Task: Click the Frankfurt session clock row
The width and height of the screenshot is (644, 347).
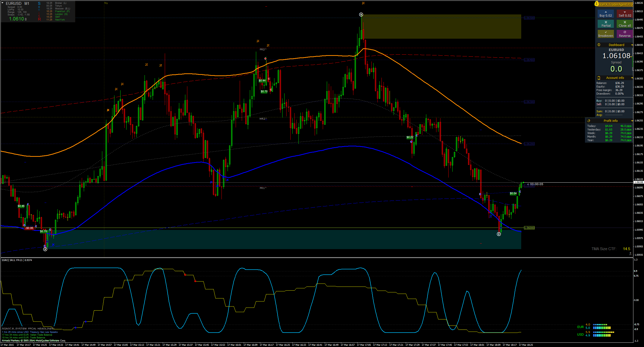Action: 58,11
